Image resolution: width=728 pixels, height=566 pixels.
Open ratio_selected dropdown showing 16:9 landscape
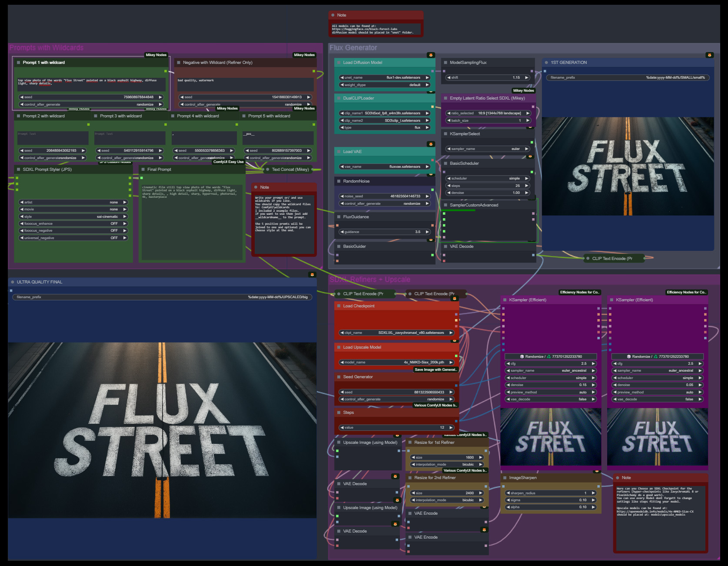coord(488,113)
